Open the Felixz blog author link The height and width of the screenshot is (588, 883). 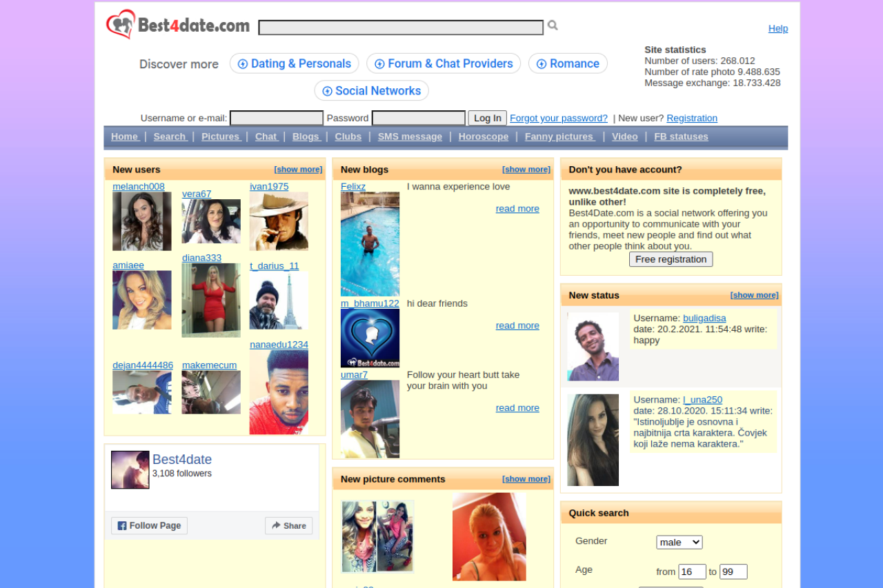[353, 186]
